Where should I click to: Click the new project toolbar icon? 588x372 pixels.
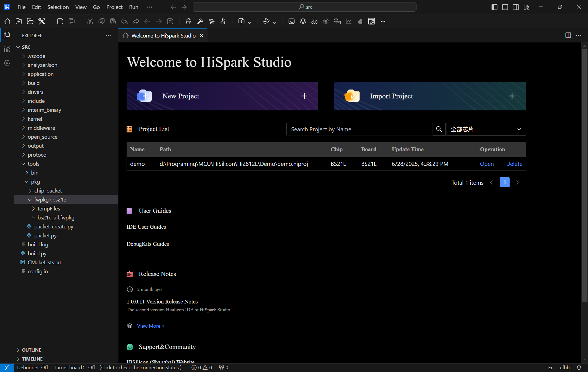(x=19, y=21)
